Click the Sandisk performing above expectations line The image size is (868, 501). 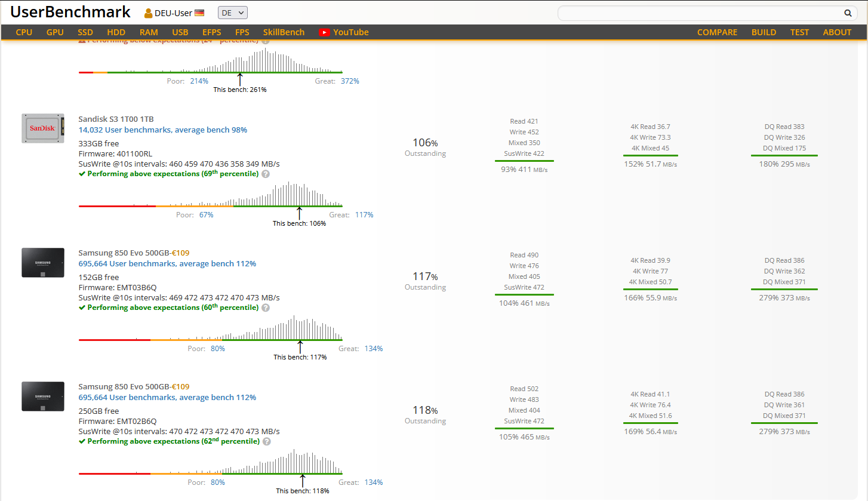(168, 174)
